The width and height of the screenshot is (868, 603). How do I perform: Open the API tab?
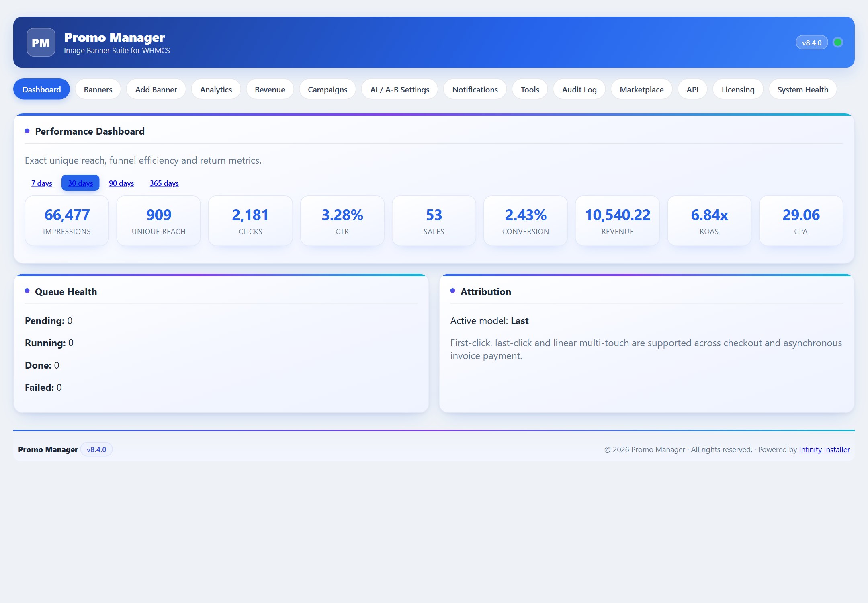692,89
